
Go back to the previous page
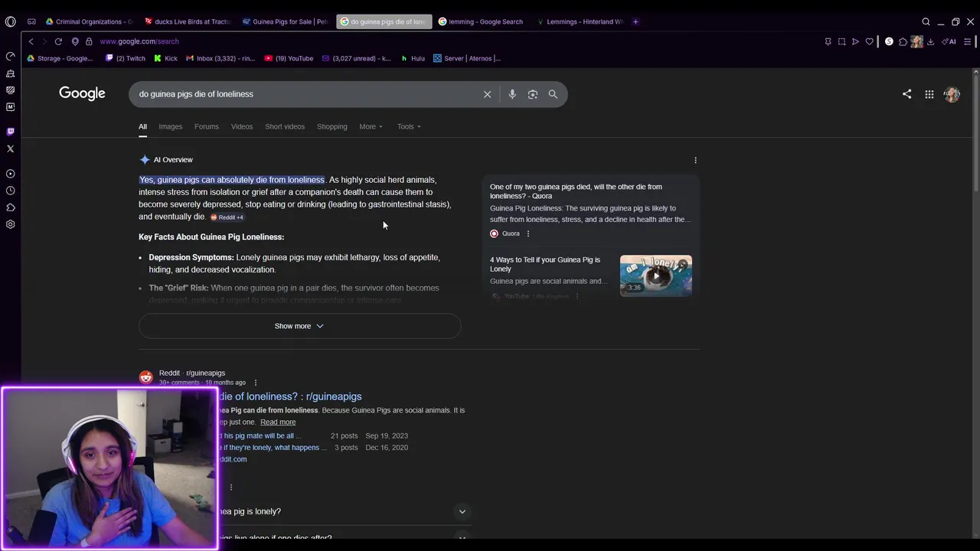(x=31, y=41)
